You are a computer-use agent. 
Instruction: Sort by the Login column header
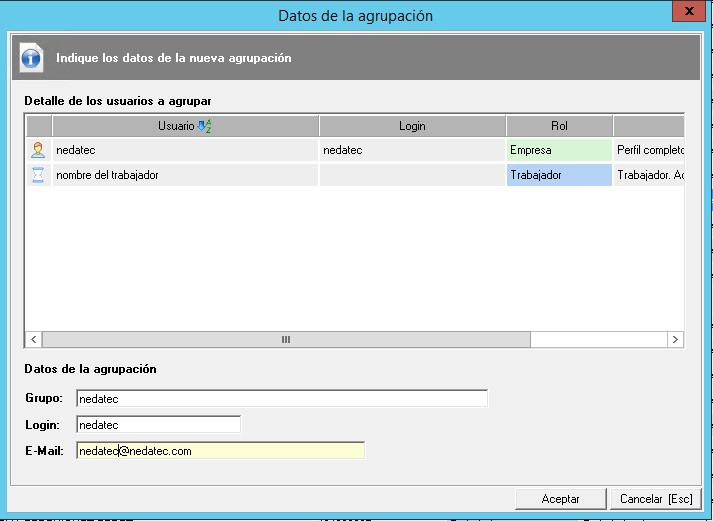[412, 126]
